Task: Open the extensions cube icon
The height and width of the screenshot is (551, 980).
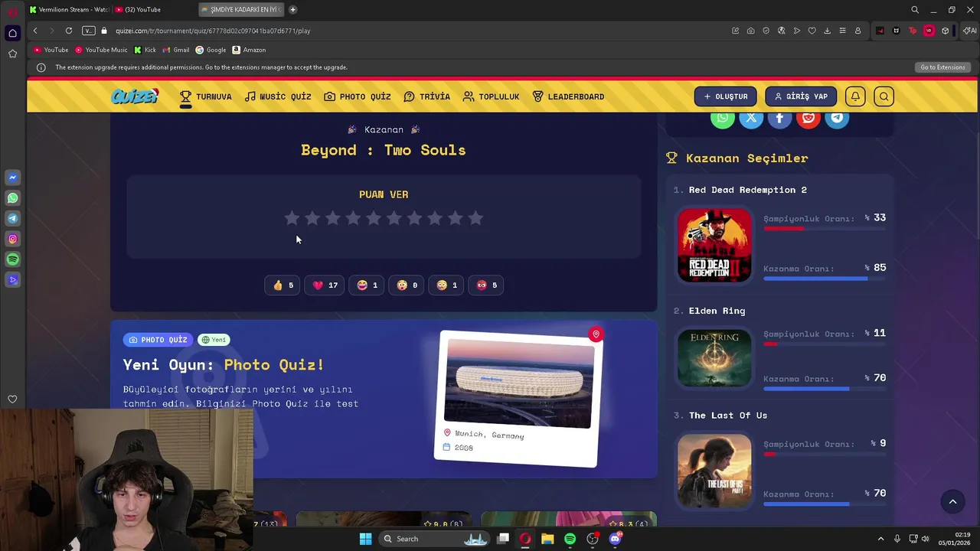Action: coord(945,31)
